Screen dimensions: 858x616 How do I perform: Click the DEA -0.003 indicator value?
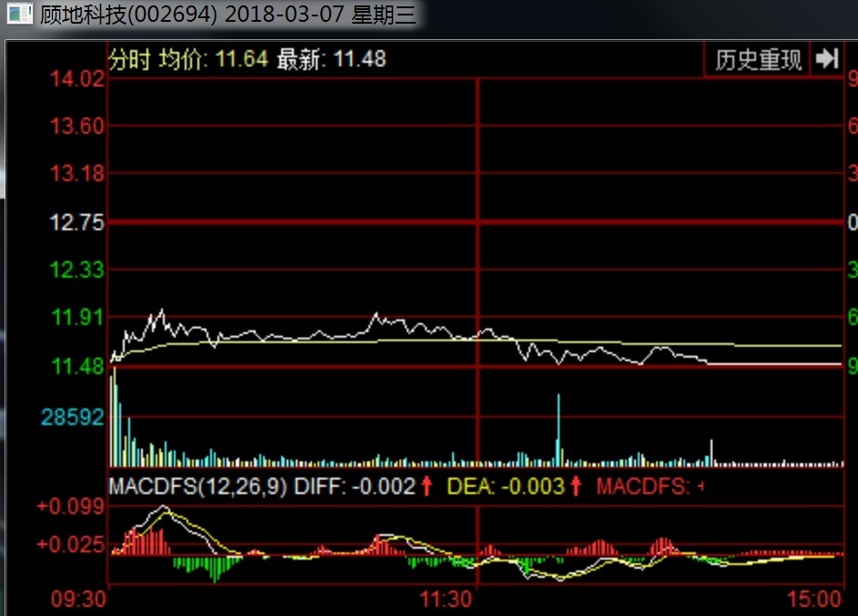506,486
